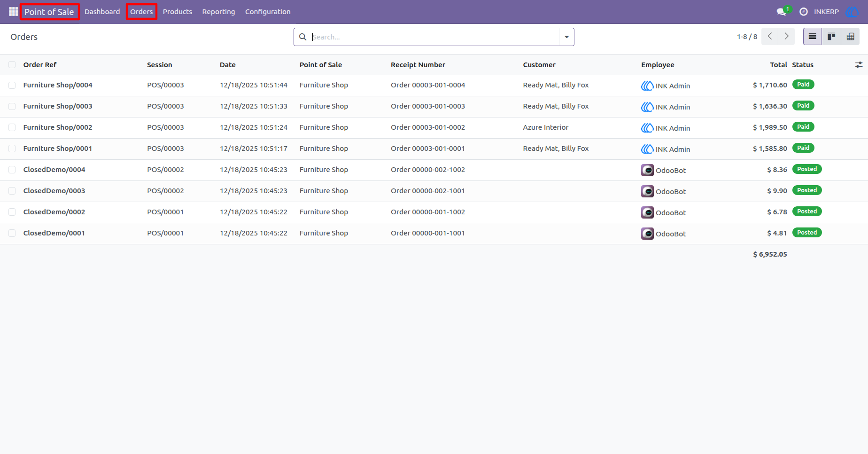Check the Furniture Shop/0004 row checkbox
The height and width of the screenshot is (454, 868).
12,85
